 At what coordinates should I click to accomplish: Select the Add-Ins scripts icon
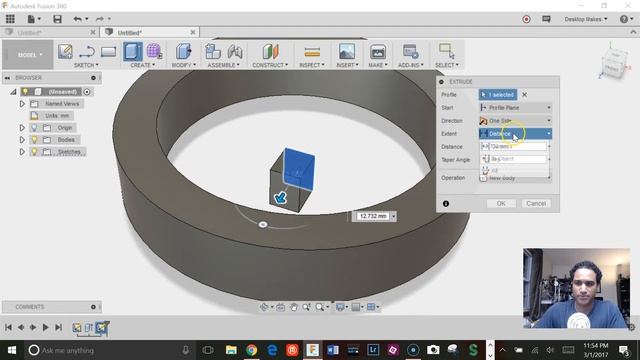411,52
